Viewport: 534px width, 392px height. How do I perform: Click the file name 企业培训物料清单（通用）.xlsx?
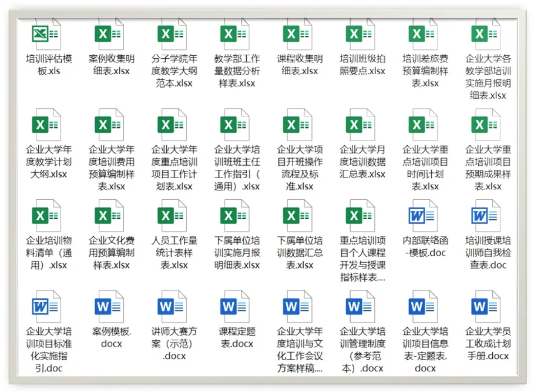(49, 253)
